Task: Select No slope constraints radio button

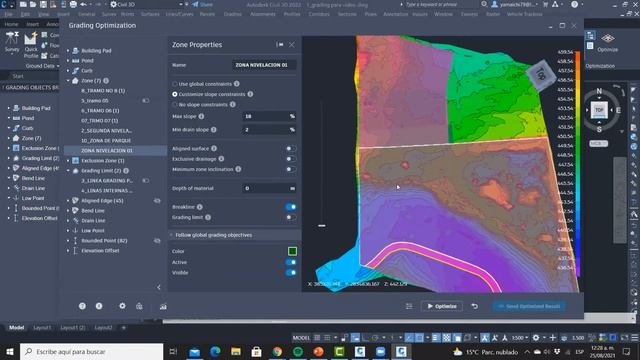Action: point(175,105)
